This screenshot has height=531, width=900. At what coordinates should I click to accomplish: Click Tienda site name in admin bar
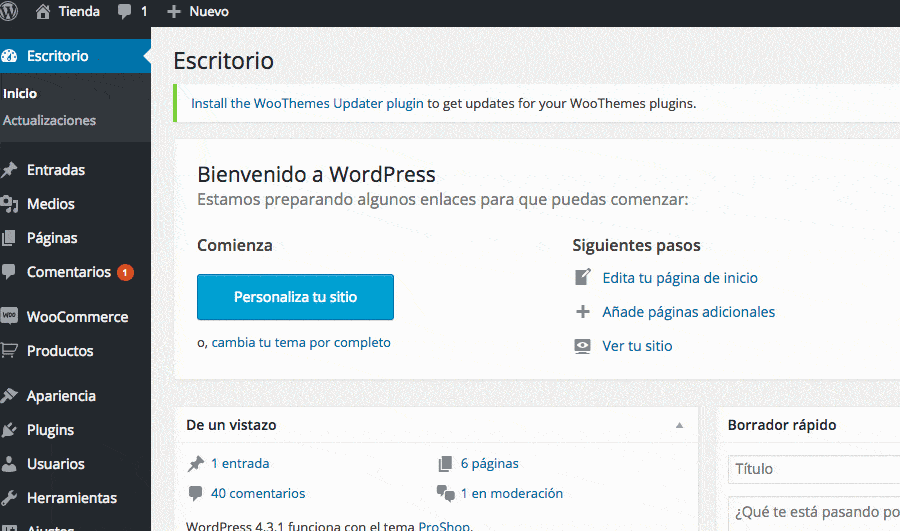[79, 11]
